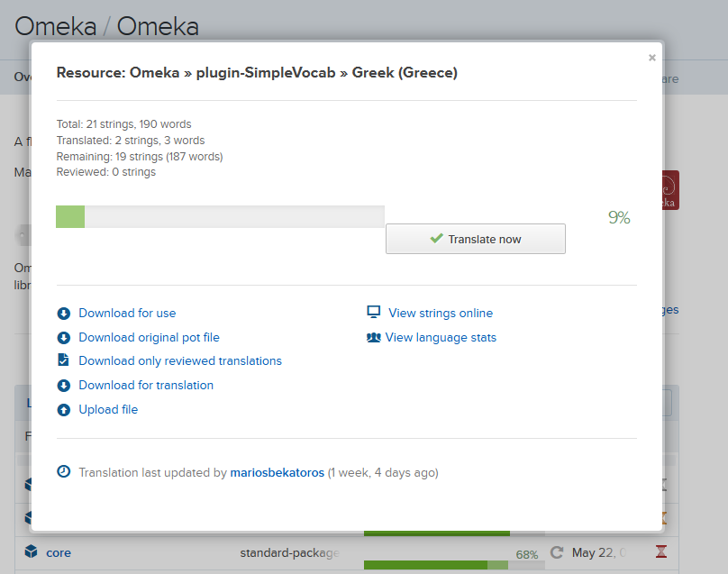Viewport: 728px width, 574px height.
Task: Click the Omeka / Omeka page heading
Action: (107, 26)
